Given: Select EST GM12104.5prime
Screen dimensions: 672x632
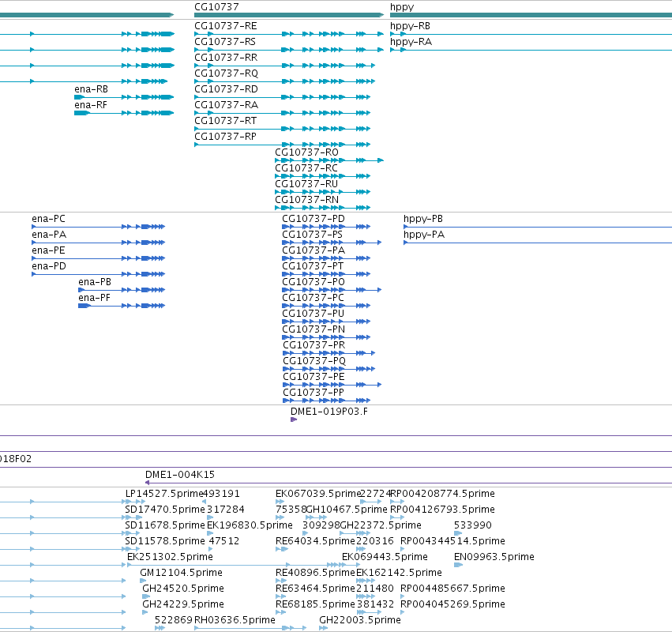Looking at the screenshot, I should pyautogui.click(x=182, y=573).
